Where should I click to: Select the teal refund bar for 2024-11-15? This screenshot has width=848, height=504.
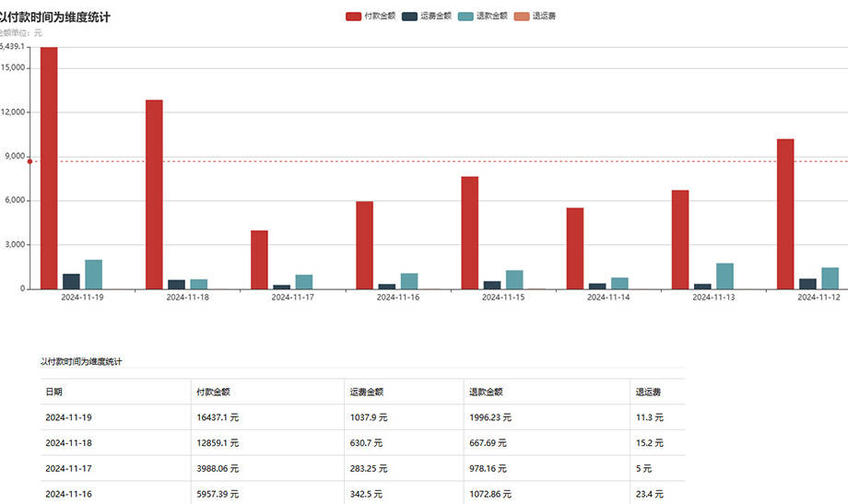[514, 279]
